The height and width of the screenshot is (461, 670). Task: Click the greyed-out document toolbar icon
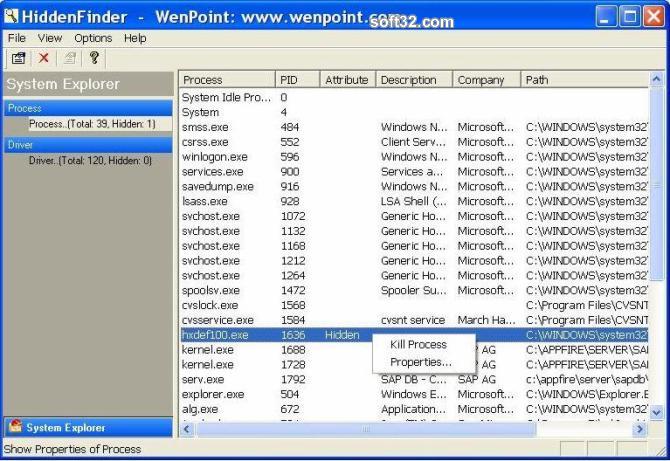69,59
